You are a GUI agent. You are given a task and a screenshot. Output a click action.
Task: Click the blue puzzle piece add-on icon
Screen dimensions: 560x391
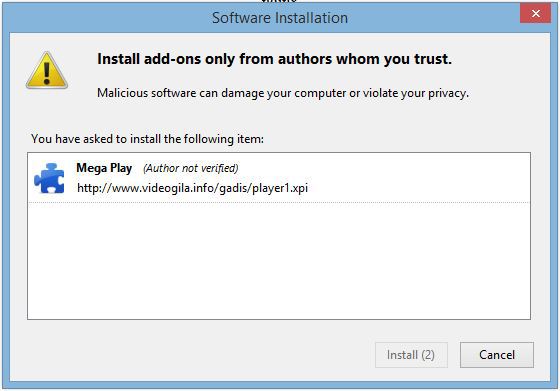click(x=49, y=178)
